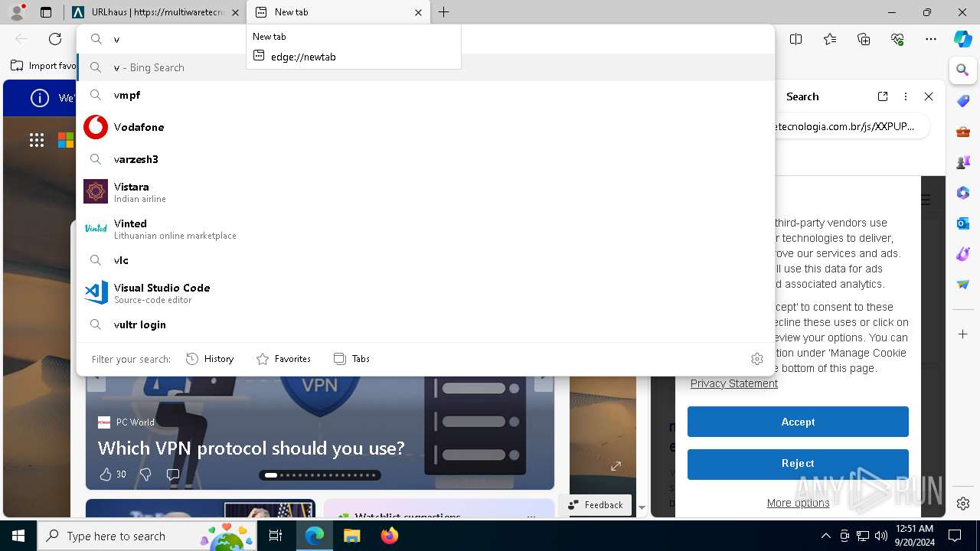The width and height of the screenshot is (980, 551).
Task: Close the Search sidebar pane
Action: click(x=929, y=96)
